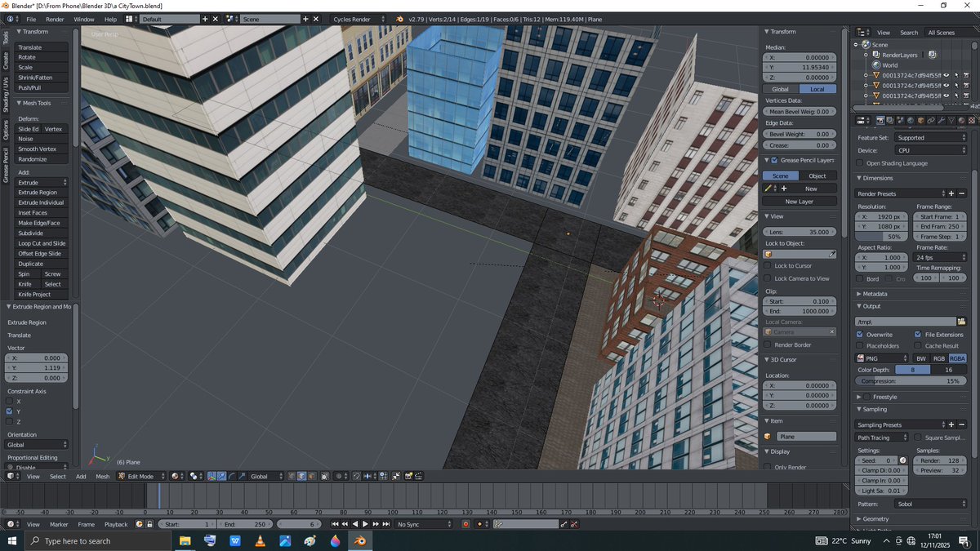
Task: Open Mesh Data properties tab triangle icon
Action: pos(951,121)
